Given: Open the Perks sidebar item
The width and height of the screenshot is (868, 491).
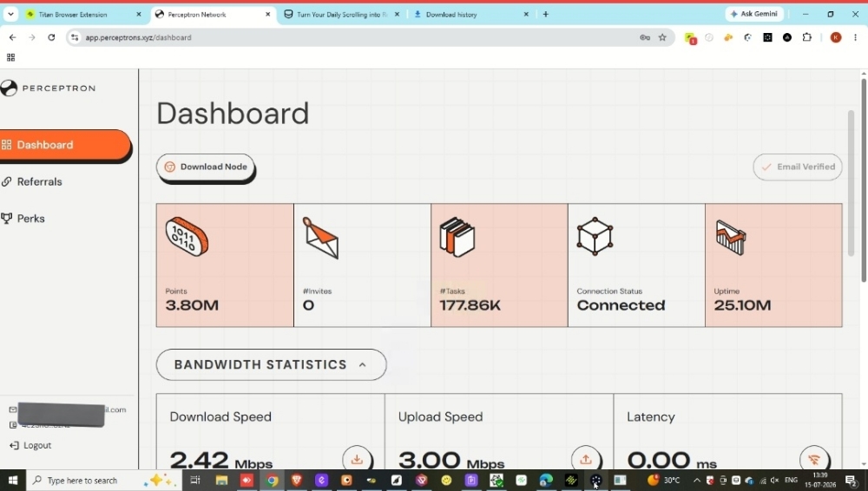Looking at the screenshot, I should tap(23, 219).
